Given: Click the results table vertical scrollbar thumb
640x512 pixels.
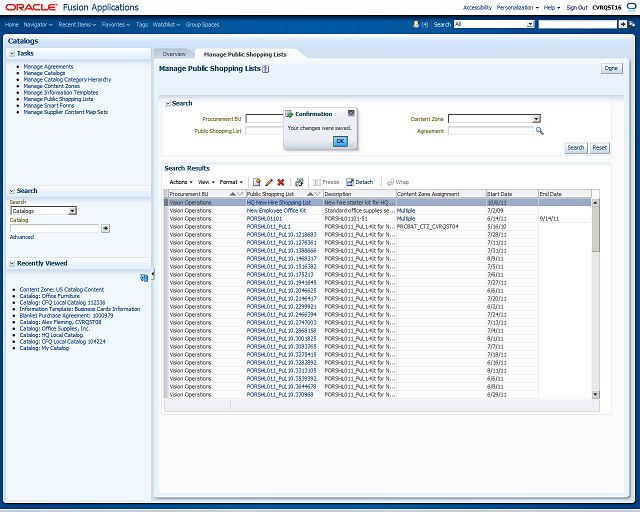Looking at the screenshot, I should point(595,229).
